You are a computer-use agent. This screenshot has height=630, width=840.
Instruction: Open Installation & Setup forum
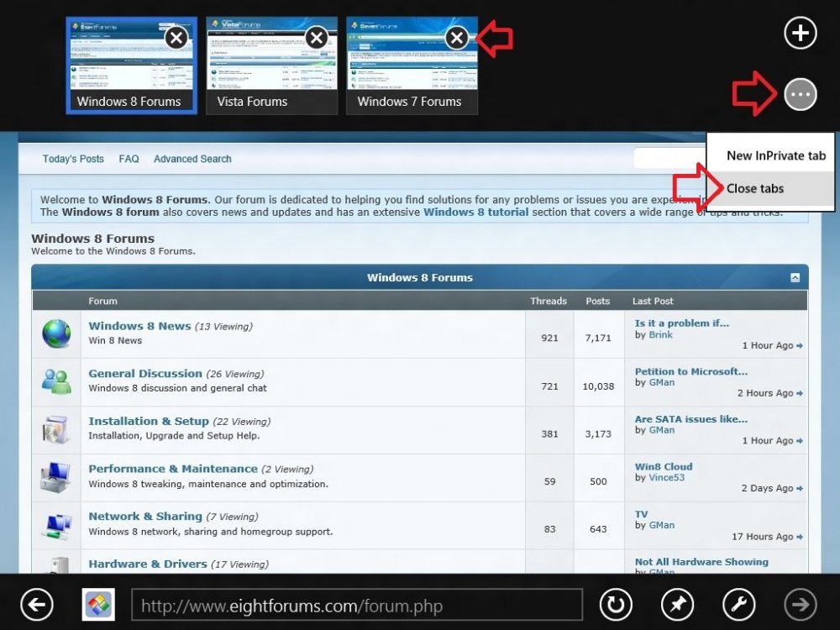click(149, 421)
